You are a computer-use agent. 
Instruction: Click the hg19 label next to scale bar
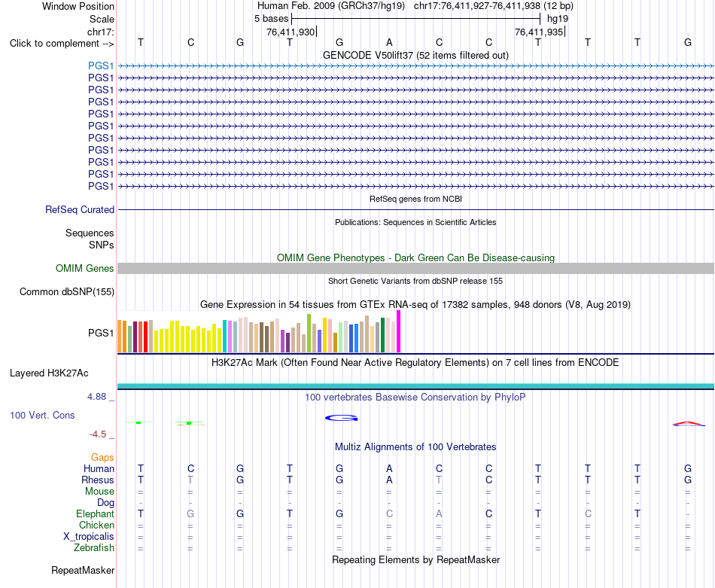click(x=558, y=19)
